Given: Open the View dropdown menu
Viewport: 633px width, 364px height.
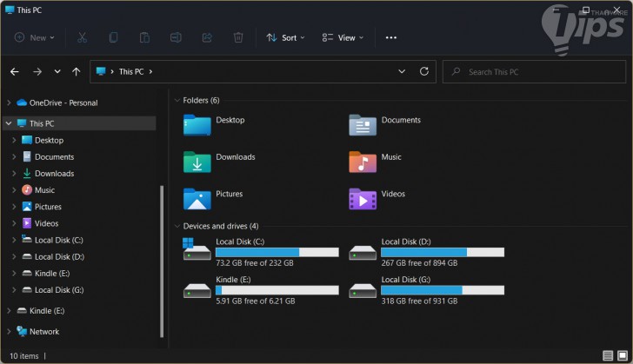Looking at the screenshot, I should click(343, 37).
